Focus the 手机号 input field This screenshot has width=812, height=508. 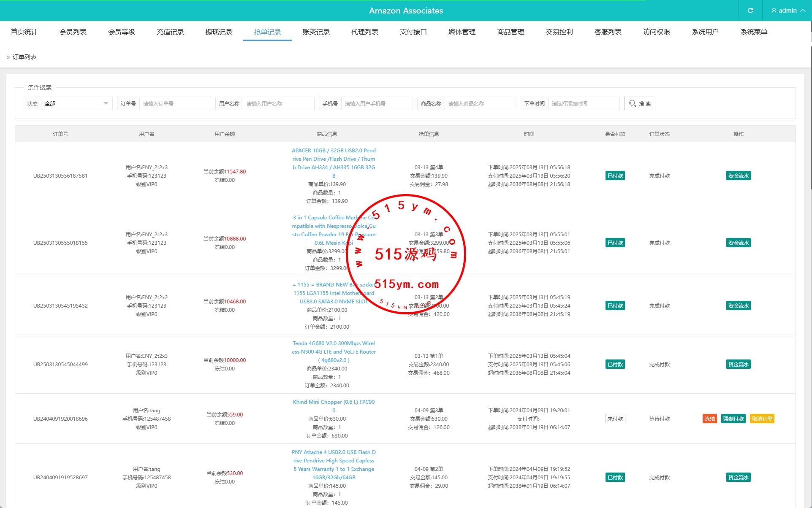coord(376,103)
